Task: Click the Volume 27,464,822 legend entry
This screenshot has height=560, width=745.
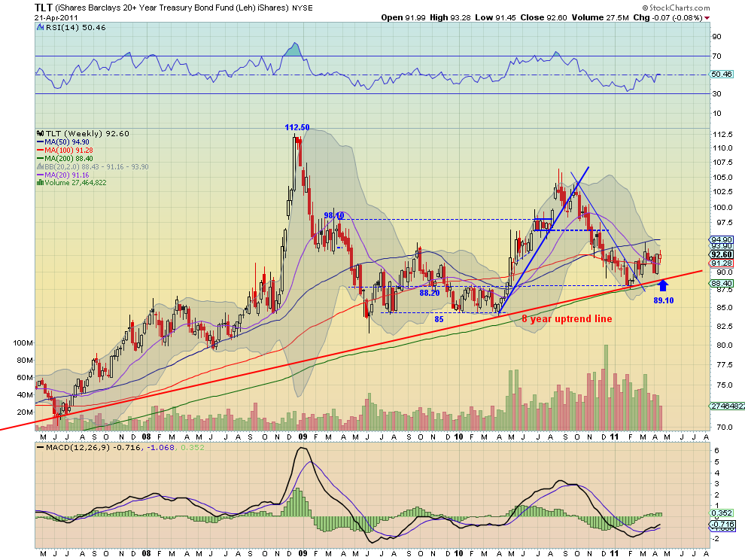Action: click(75, 183)
